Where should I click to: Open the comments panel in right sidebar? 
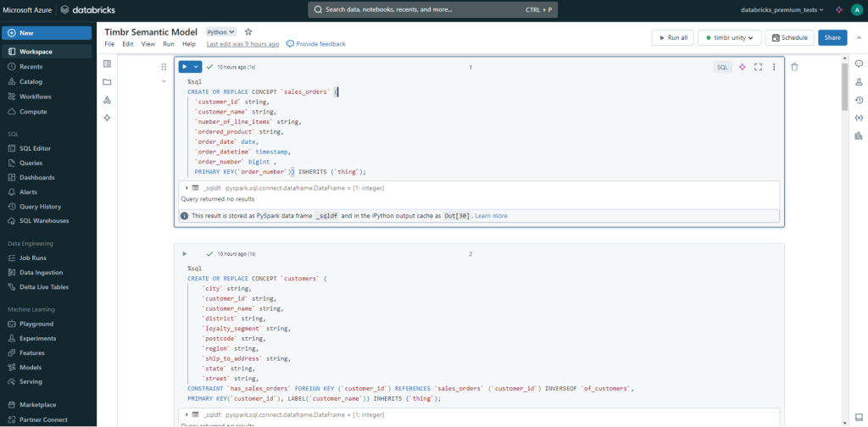(859, 64)
